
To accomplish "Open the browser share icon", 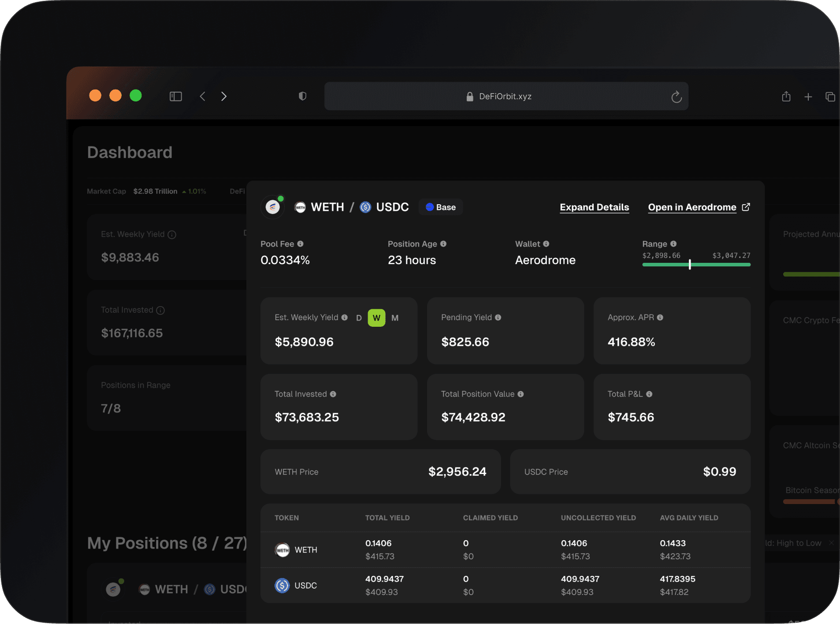I will (786, 96).
